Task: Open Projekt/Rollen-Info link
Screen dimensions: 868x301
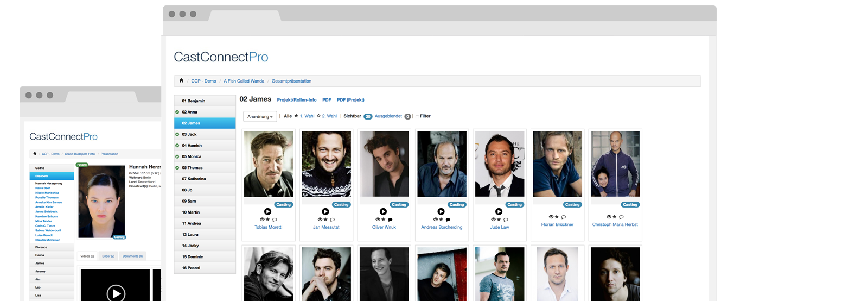Action: tap(297, 100)
